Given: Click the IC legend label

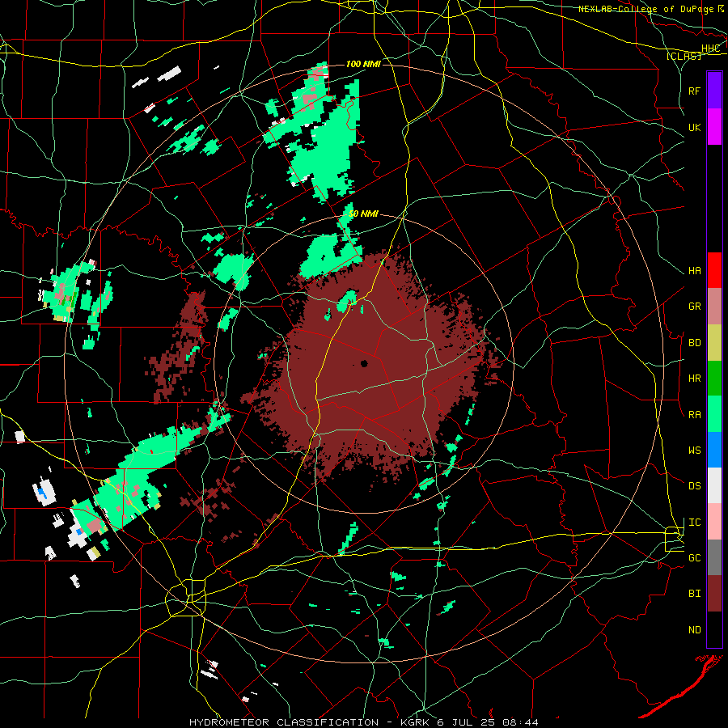Looking at the screenshot, I should [x=694, y=523].
